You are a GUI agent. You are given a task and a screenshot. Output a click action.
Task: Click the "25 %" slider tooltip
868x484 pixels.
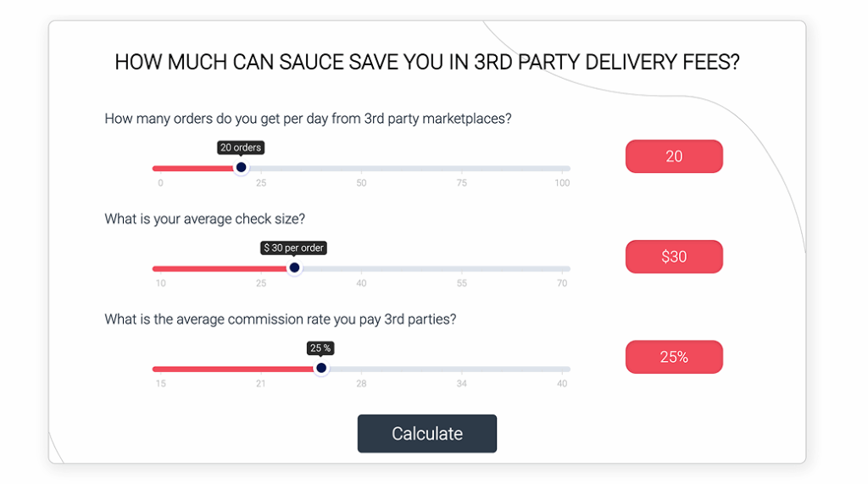(x=320, y=348)
